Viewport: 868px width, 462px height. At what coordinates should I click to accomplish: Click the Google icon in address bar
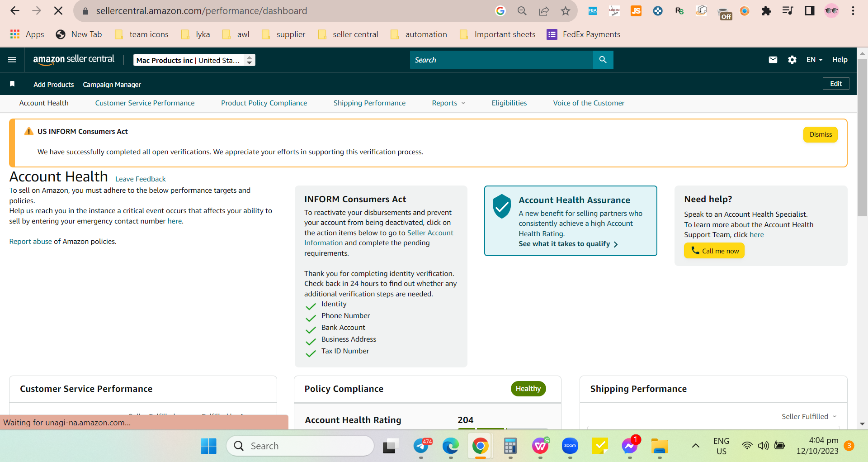coord(500,11)
